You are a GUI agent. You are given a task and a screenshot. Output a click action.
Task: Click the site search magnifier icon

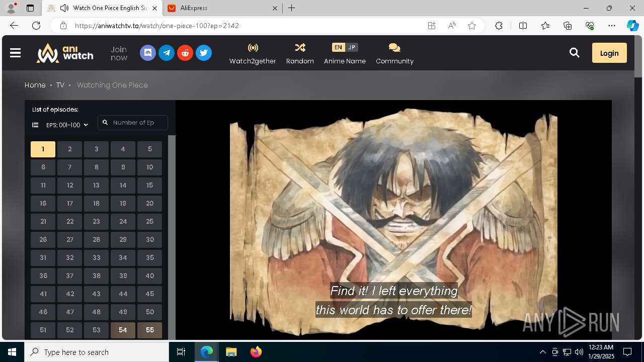coord(574,53)
